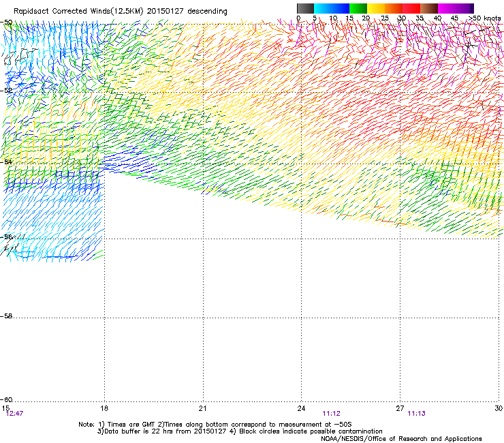
Task: Click the '-52' latitude axis label
Action: (x=6, y=91)
